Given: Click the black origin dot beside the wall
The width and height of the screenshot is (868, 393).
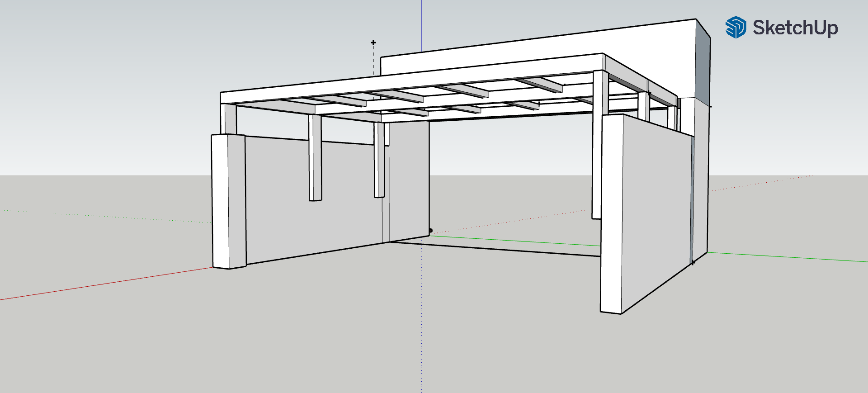Looking at the screenshot, I should 430,231.
